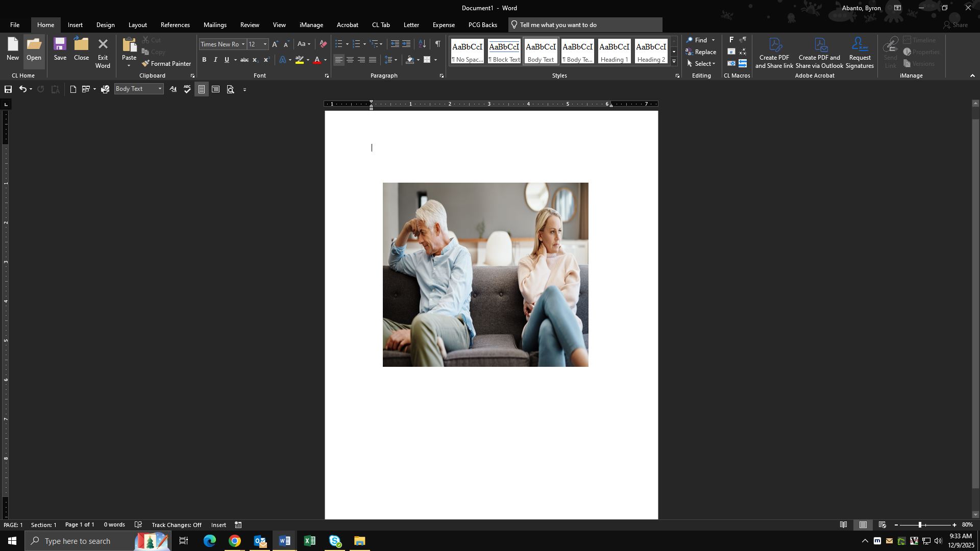The image size is (980, 551).
Task: Click the quick print icon in toolbar
Action: click(105, 89)
